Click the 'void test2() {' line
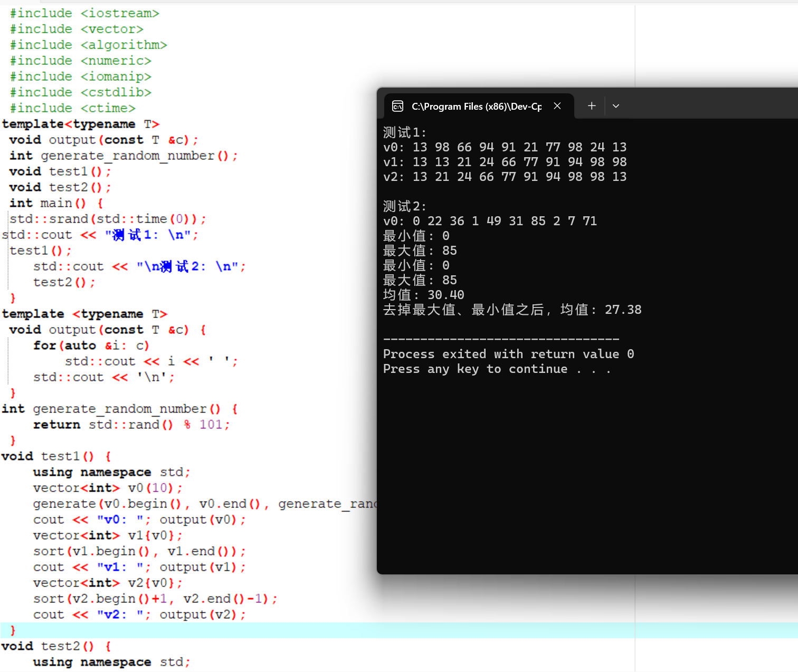Image resolution: width=798 pixels, height=672 pixels. click(x=56, y=646)
